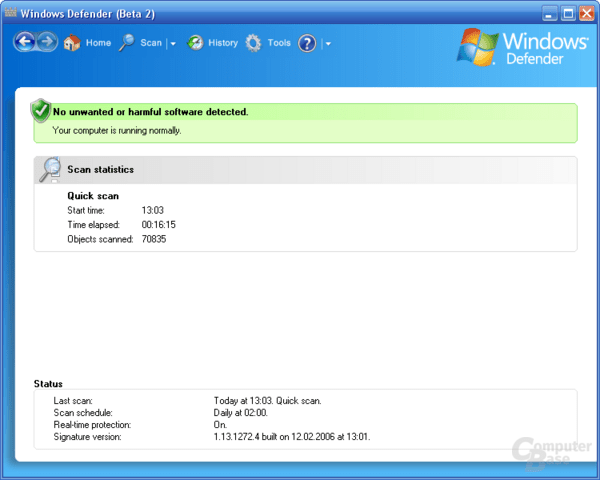Maximize the Windows Defender window
Image resolution: width=600 pixels, height=480 pixels.
[568, 14]
